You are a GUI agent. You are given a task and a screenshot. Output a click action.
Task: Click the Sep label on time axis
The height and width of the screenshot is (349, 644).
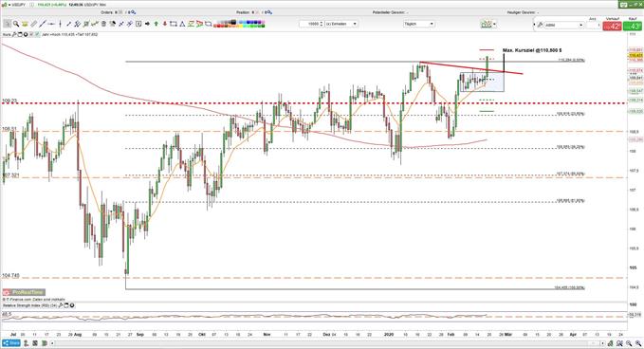140,335
